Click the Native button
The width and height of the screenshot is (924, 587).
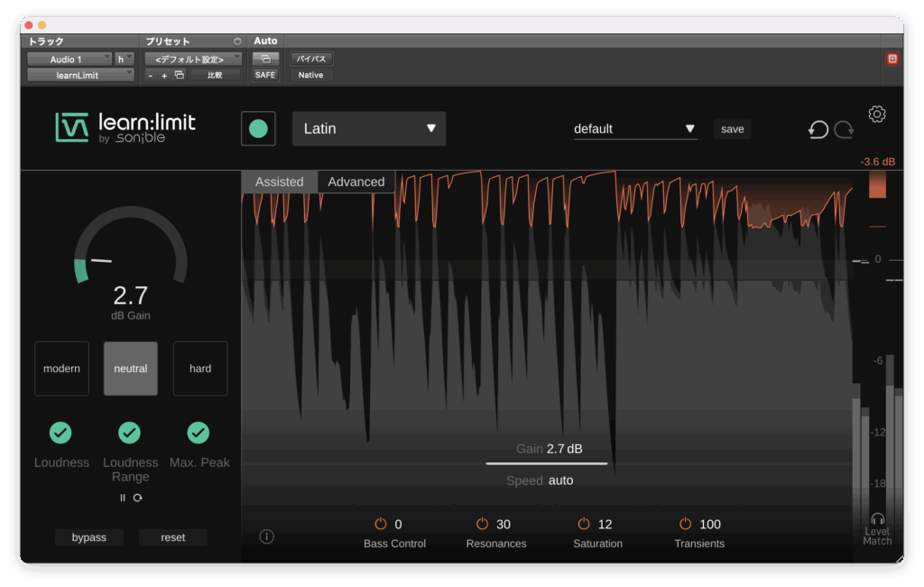point(310,75)
